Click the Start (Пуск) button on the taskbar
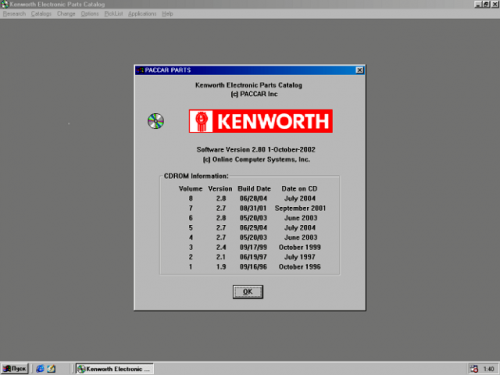The height and width of the screenshot is (375, 500). pos(15,369)
